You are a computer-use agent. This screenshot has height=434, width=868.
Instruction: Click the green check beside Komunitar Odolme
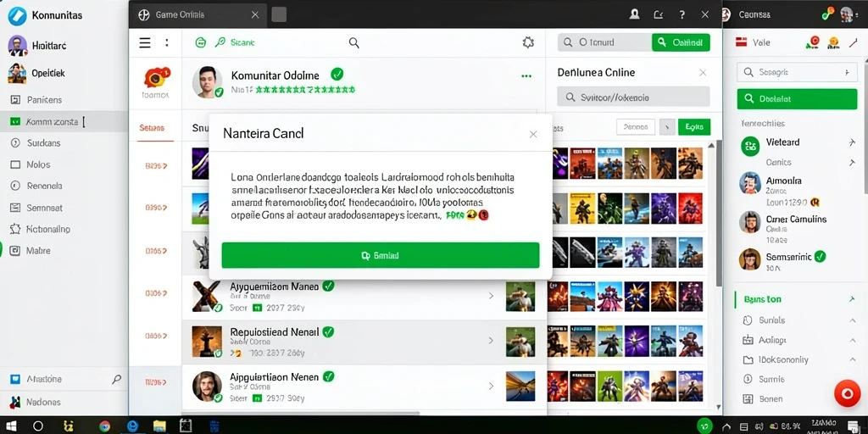[x=337, y=75]
